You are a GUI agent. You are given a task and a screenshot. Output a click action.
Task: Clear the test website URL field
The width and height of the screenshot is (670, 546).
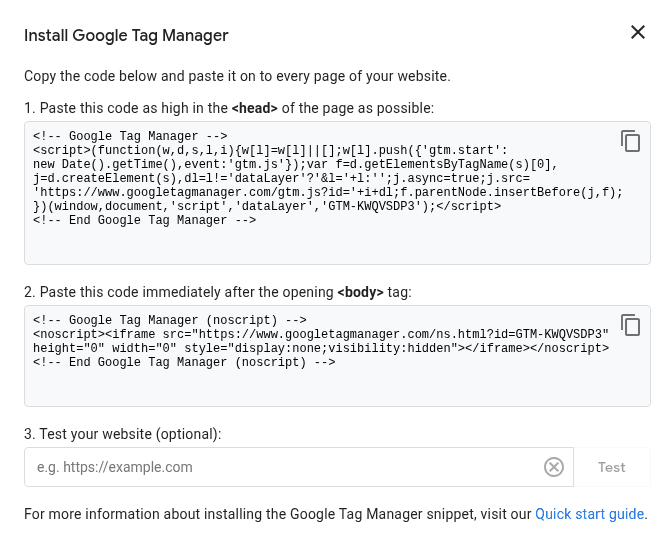click(554, 467)
